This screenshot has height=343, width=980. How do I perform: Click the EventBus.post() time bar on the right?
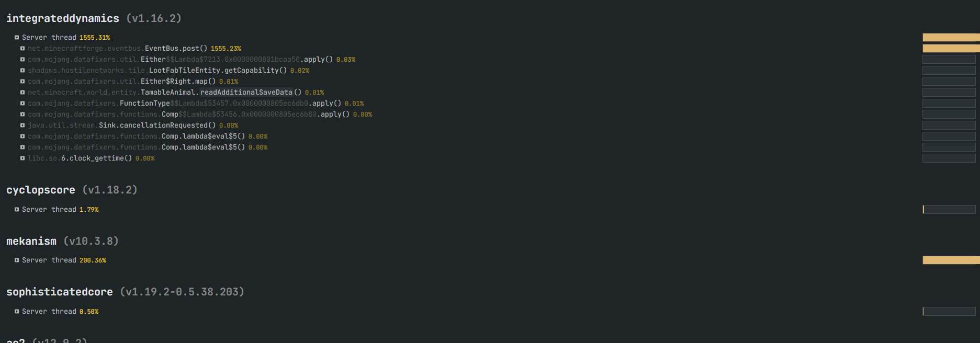[x=950, y=48]
